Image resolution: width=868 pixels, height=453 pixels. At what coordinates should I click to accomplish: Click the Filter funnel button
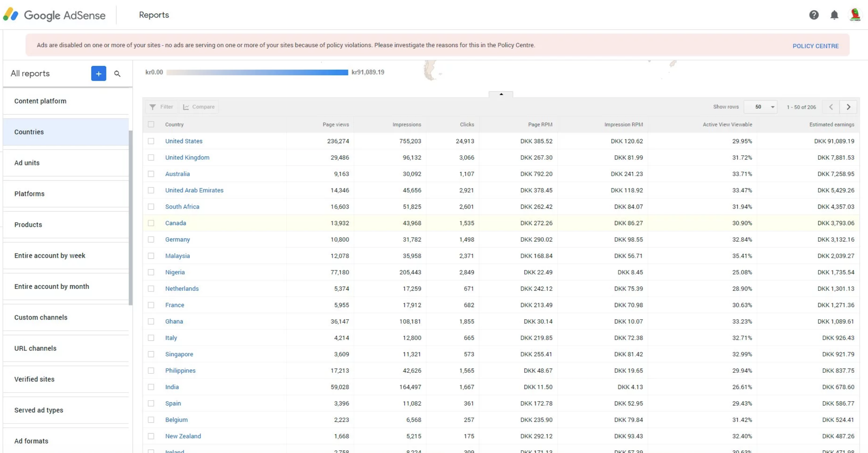click(x=161, y=107)
